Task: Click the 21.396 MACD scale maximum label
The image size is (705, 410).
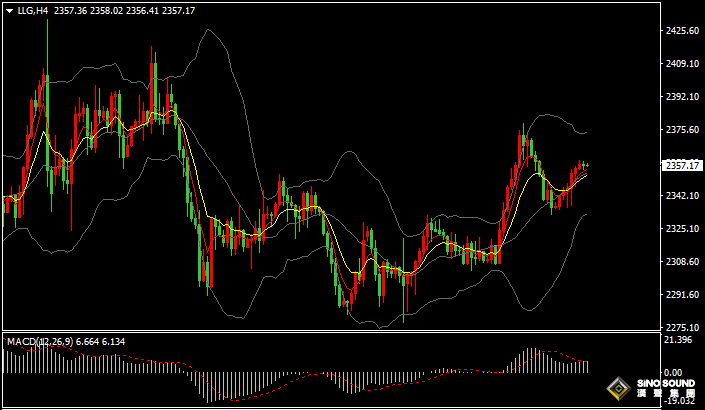Action: [x=678, y=341]
